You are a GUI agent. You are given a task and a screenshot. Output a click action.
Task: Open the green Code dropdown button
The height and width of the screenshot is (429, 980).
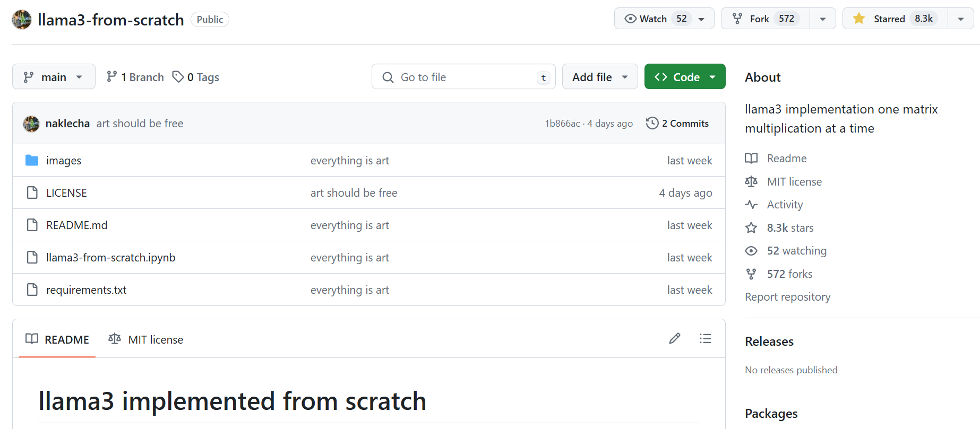(x=685, y=77)
